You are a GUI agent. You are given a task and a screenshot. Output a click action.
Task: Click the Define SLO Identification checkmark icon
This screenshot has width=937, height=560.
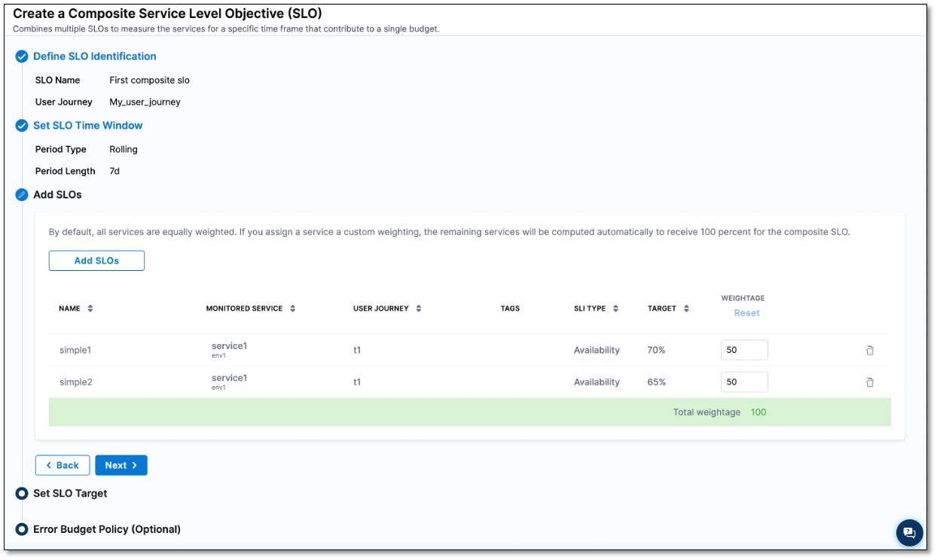[22, 56]
